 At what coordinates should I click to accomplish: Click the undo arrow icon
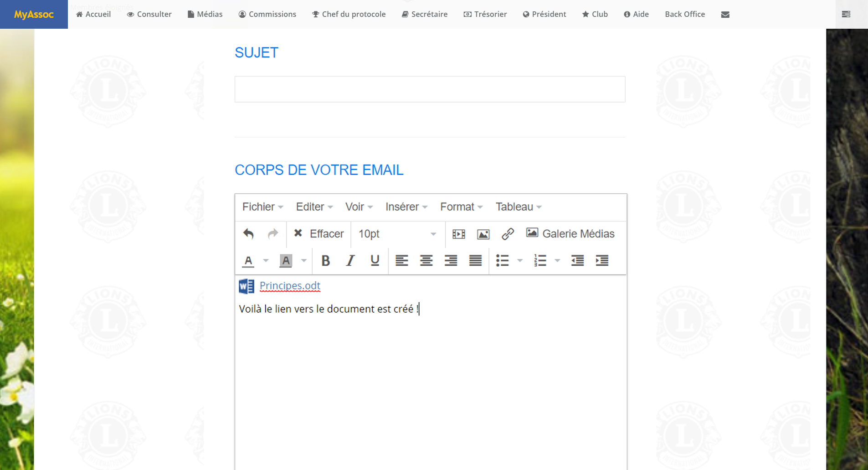click(248, 234)
